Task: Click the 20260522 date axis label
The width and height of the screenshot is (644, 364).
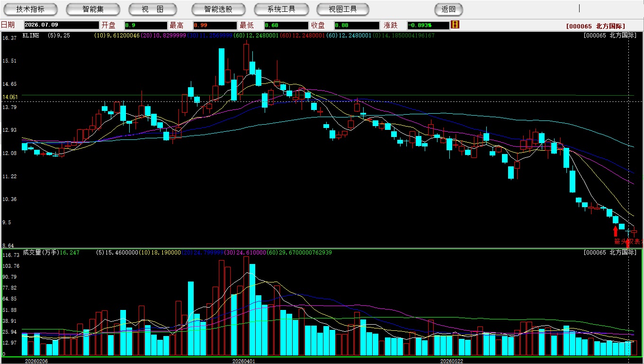Action: (452, 361)
